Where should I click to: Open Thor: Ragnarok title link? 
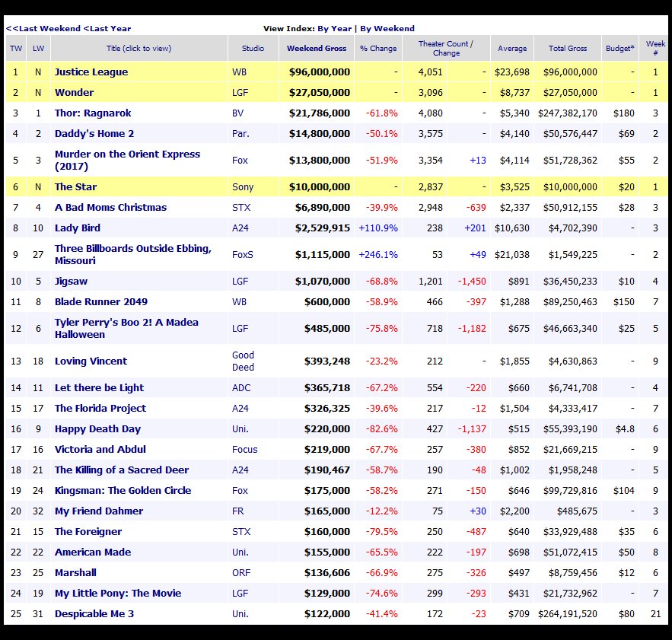point(93,113)
